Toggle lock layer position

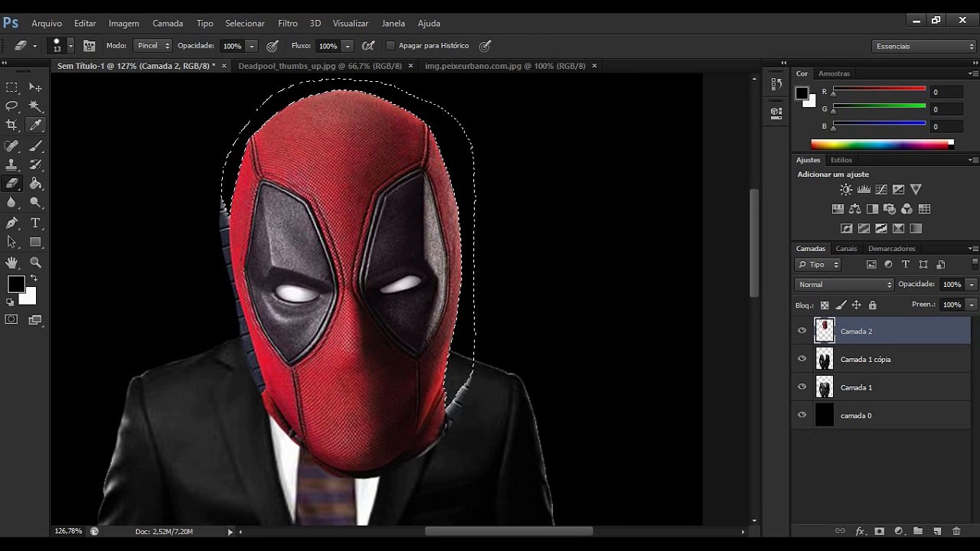[856, 305]
